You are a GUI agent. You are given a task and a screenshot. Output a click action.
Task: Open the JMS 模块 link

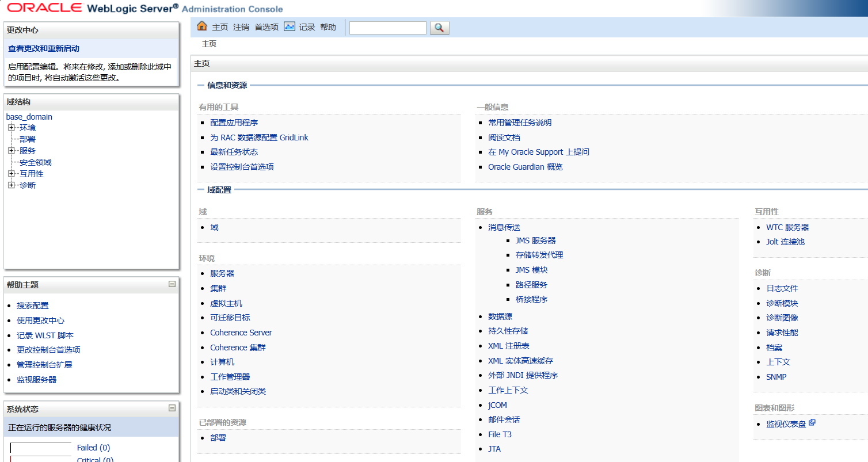coord(532,270)
